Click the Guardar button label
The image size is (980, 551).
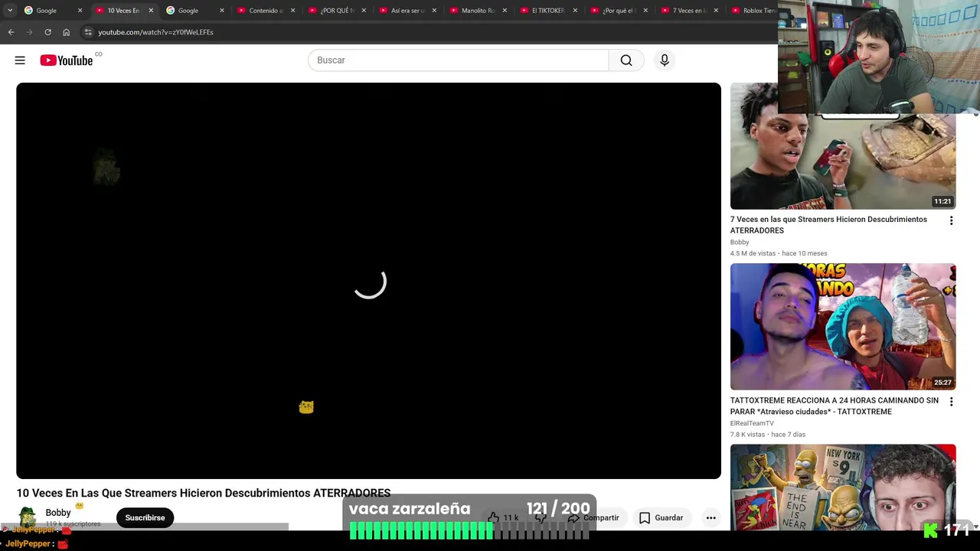668,518
